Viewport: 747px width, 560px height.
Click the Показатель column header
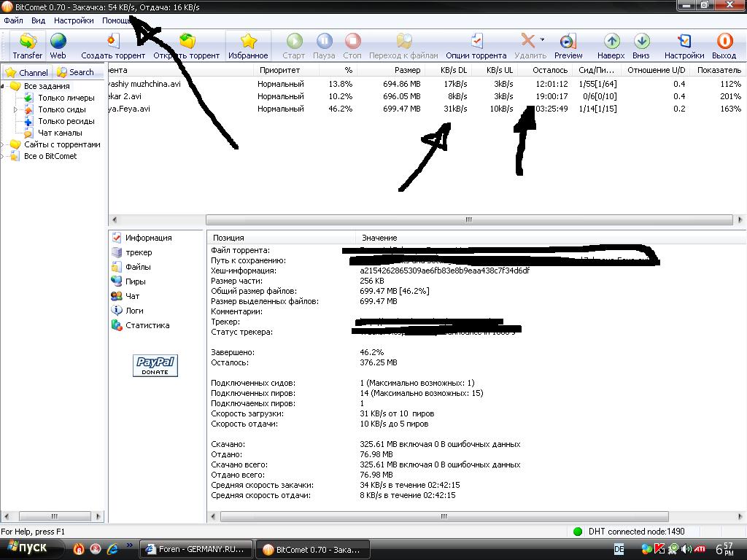click(719, 70)
